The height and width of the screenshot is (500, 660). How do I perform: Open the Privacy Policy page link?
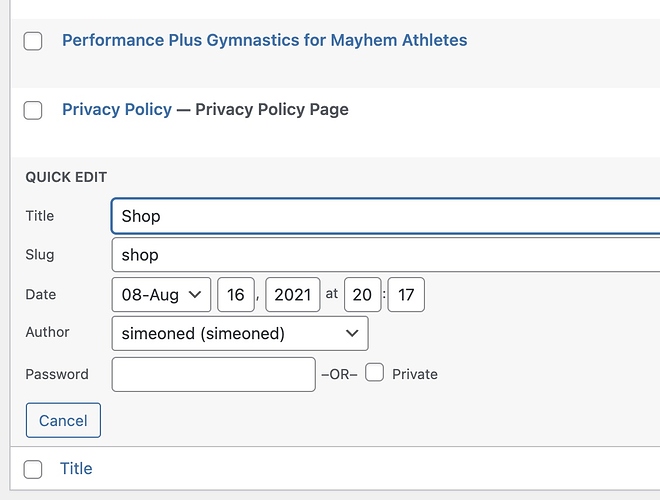[117, 109]
